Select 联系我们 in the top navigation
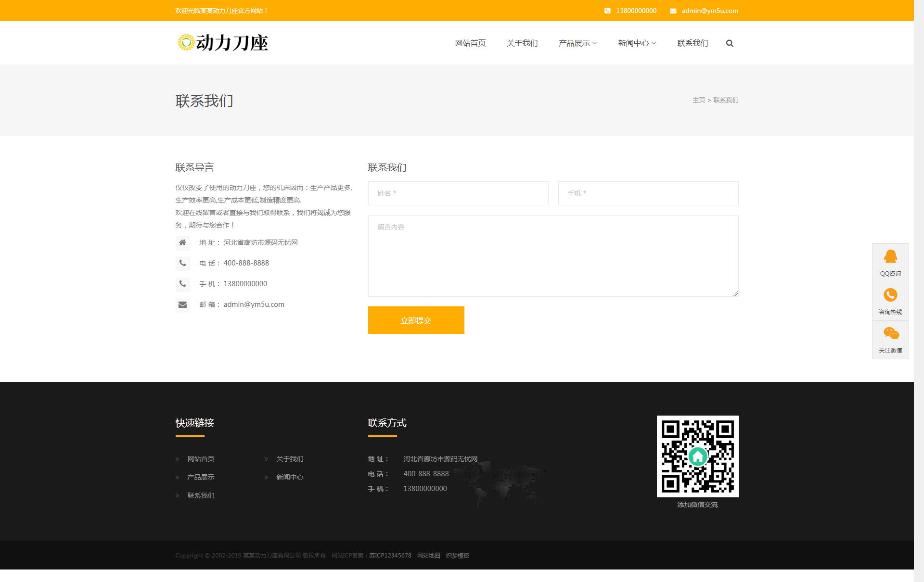The image size is (924, 582). click(x=693, y=43)
